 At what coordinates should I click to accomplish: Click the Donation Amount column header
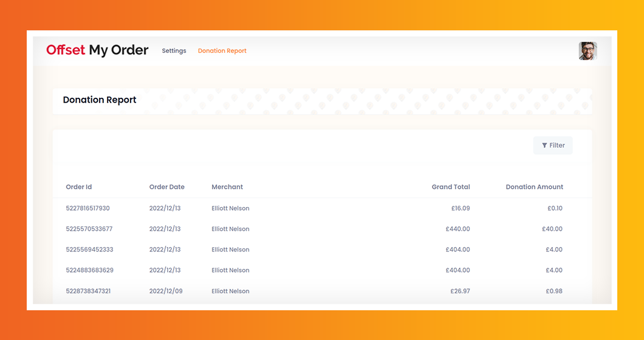point(534,187)
